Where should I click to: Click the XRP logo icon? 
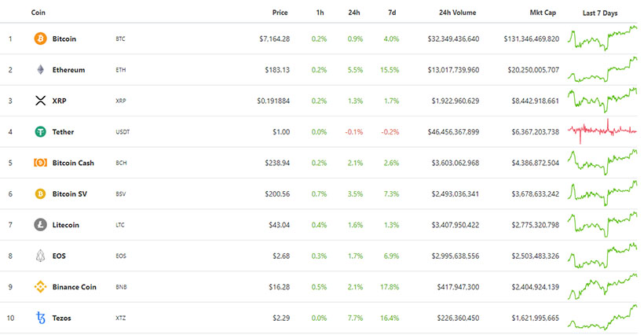coord(40,101)
